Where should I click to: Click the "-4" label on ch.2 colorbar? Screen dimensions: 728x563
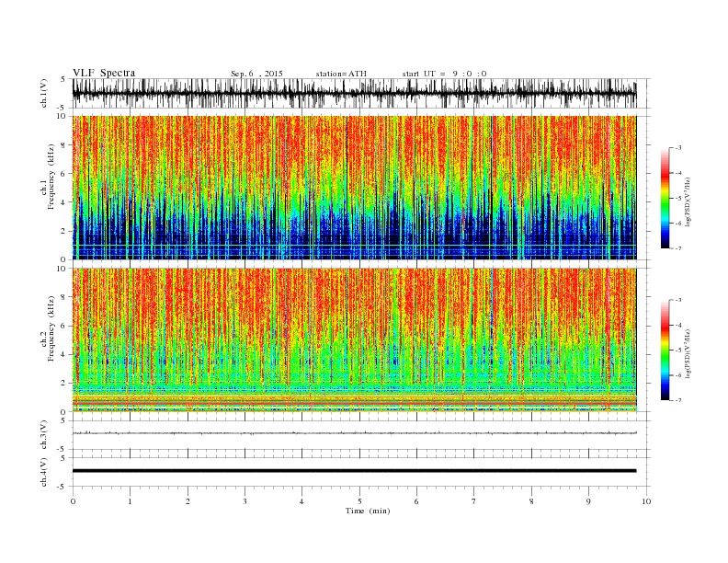point(677,325)
